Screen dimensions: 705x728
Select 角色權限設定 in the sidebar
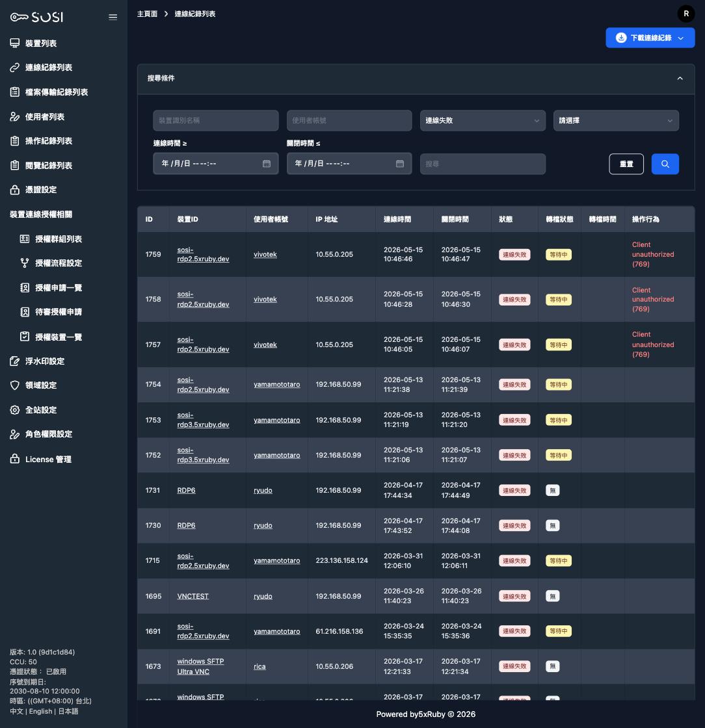[x=49, y=434]
